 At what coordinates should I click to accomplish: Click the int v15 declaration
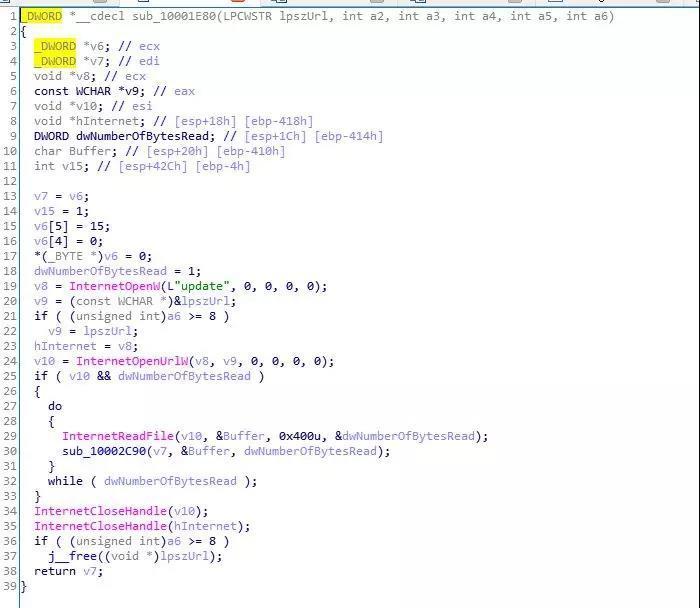[x=60, y=166]
